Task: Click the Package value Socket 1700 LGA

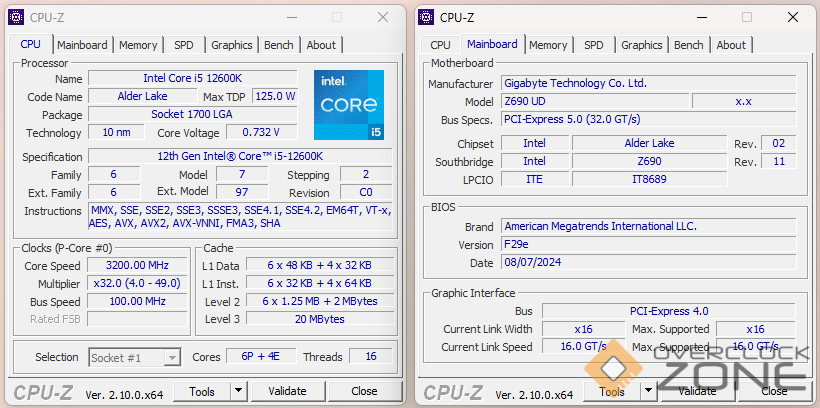Action: (192, 114)
